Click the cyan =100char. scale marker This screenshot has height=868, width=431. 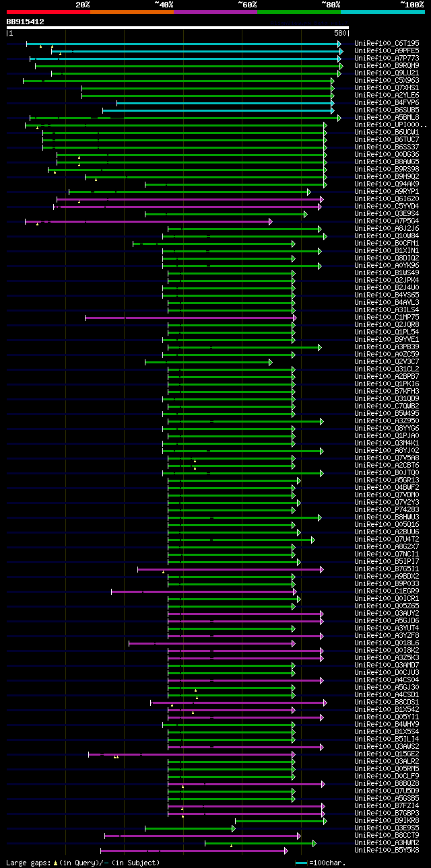tap(301, 862)
